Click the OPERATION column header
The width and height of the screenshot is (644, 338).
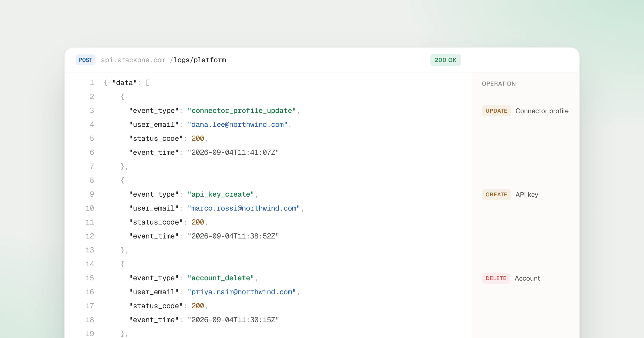(x=499, y=83)
